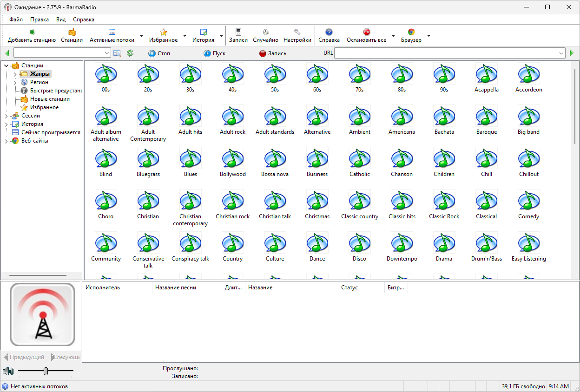Open the Recordings toolbar icon
This screenshot has height=392, width=580.
tap(238, 32)
